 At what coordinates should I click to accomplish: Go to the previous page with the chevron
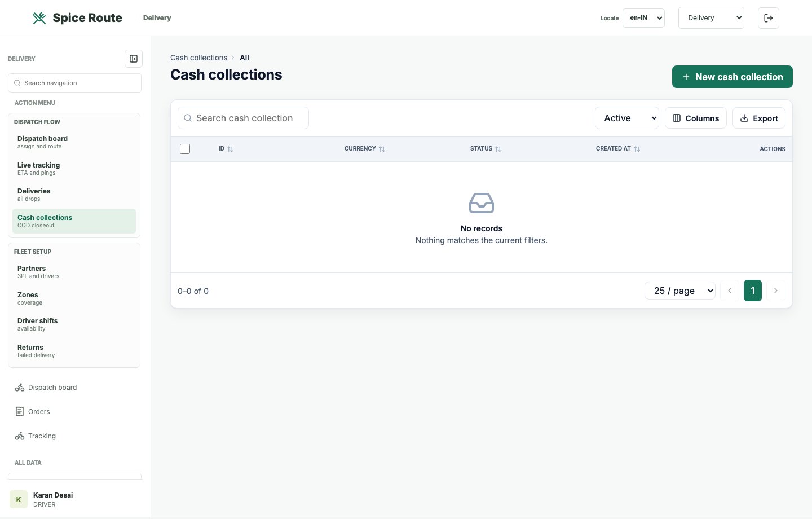(x=730, y=291)
